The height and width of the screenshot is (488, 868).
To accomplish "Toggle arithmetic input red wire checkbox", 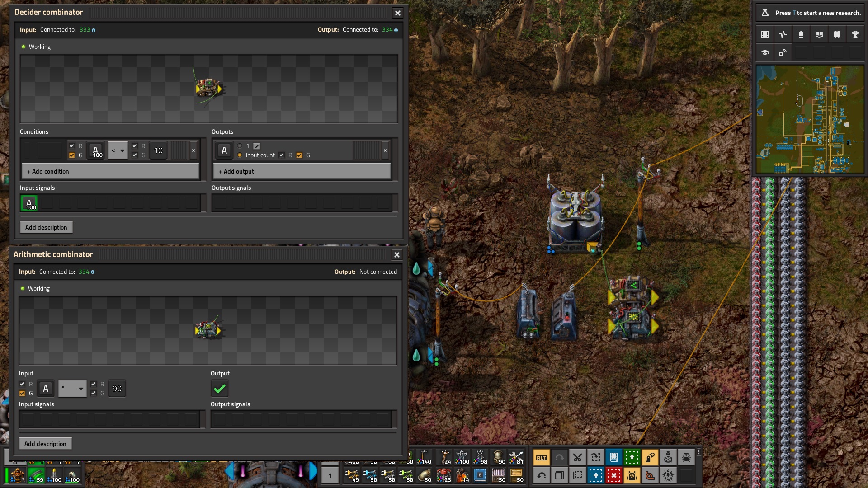I will pyautogui.click(x=22, y=384).
